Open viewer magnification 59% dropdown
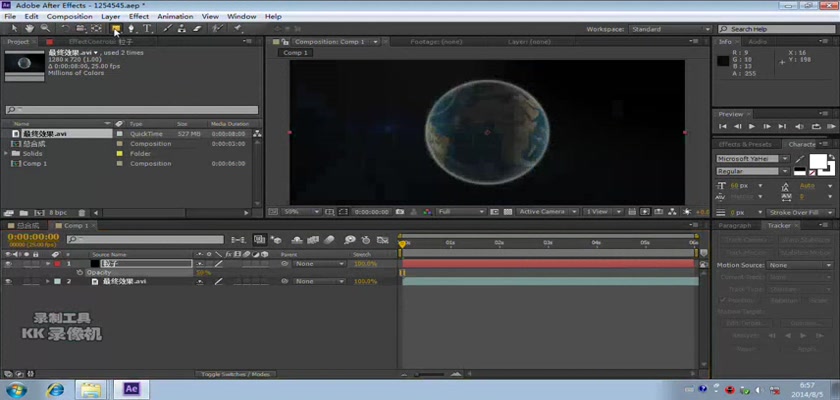This screenshot has width=840, height=400. click(x=301, y=212)
